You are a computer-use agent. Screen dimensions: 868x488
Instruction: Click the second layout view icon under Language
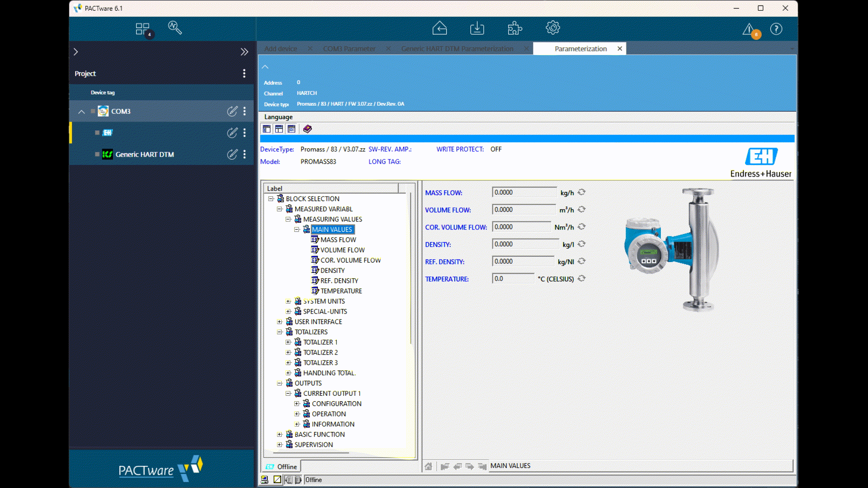click(x=279, y=129)
